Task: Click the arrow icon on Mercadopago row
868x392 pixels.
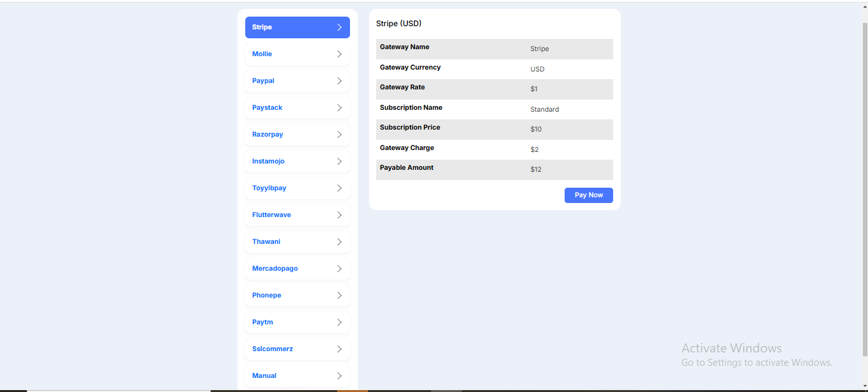Action: tap(339, 269)
